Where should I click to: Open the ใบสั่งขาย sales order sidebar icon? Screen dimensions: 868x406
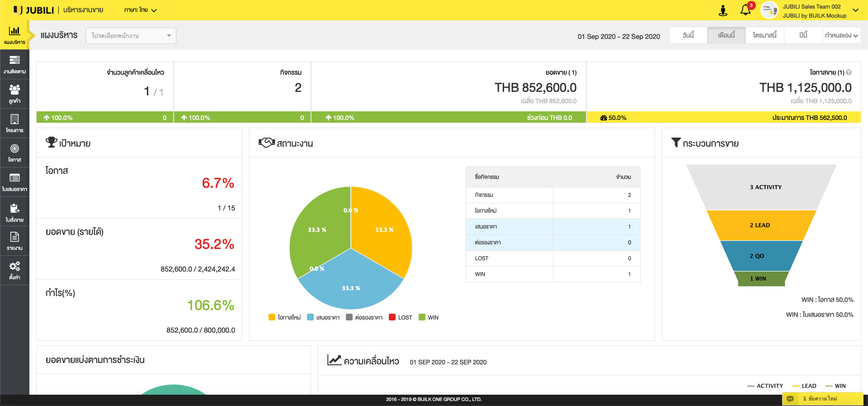pyautogui.click(x=14, y=212)
